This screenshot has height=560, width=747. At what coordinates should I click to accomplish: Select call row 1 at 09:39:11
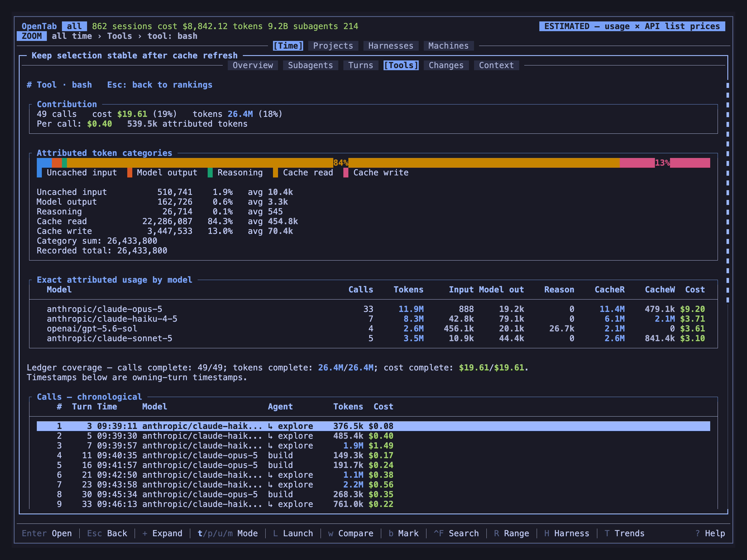click(x=373, y=426)
